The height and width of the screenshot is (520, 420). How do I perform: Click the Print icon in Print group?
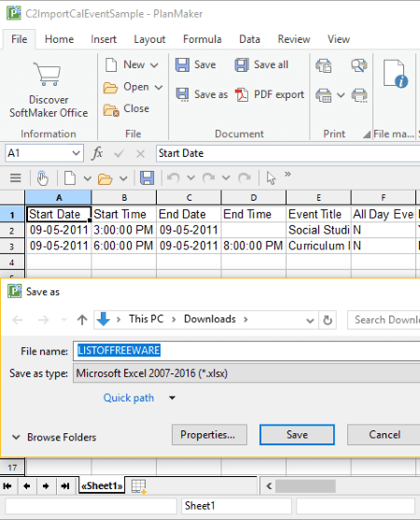click(324, 95)
